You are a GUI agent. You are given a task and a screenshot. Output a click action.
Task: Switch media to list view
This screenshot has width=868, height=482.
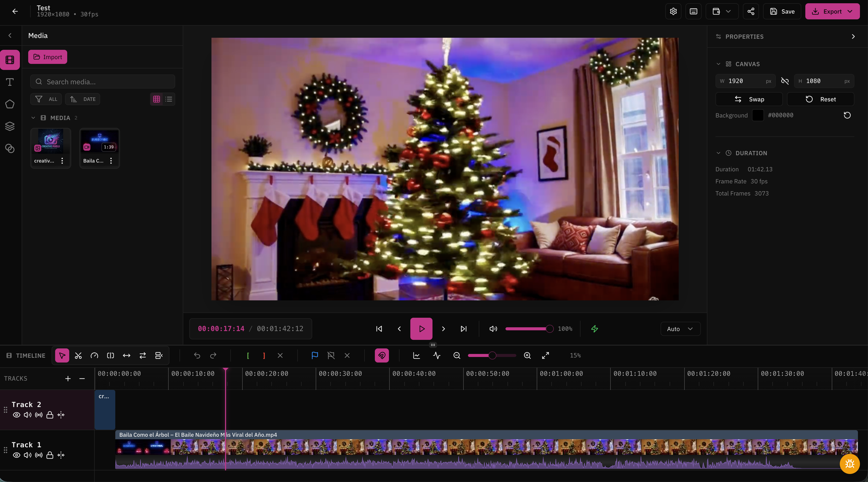168,99
